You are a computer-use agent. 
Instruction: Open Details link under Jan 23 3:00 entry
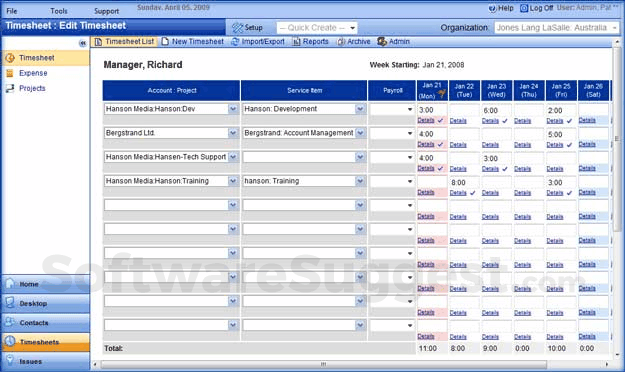[x=490, y=169]
